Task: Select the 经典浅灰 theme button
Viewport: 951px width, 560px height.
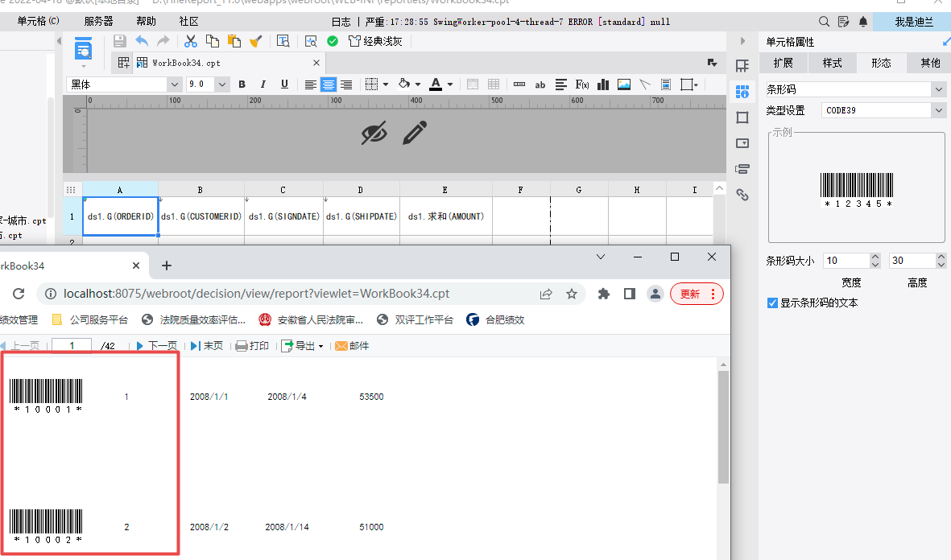Action: 375,41
